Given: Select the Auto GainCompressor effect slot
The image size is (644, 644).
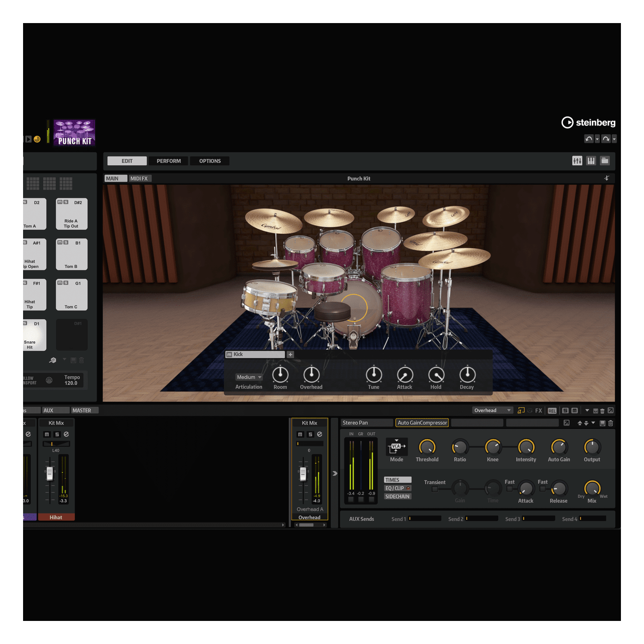Looking at the screenshot, I should pyautogui.click(x=422, y=423).
